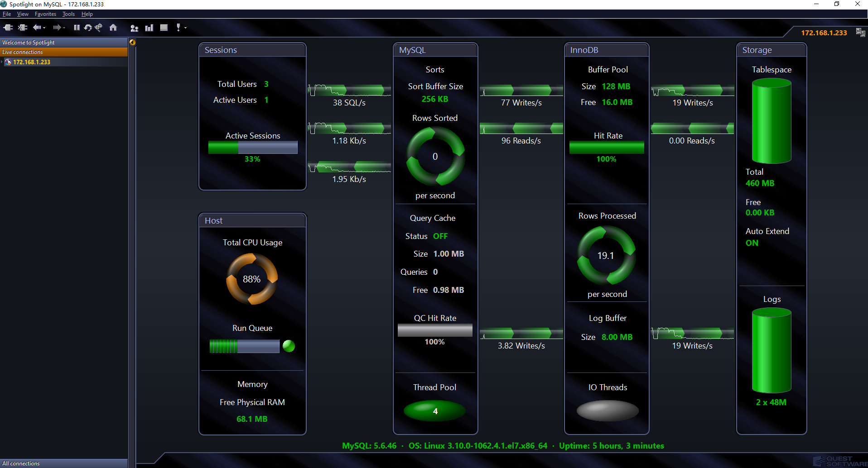Click the Disconnect plug icon in toolbar
The width and height of the screenshot is (868, 468).
22,28
